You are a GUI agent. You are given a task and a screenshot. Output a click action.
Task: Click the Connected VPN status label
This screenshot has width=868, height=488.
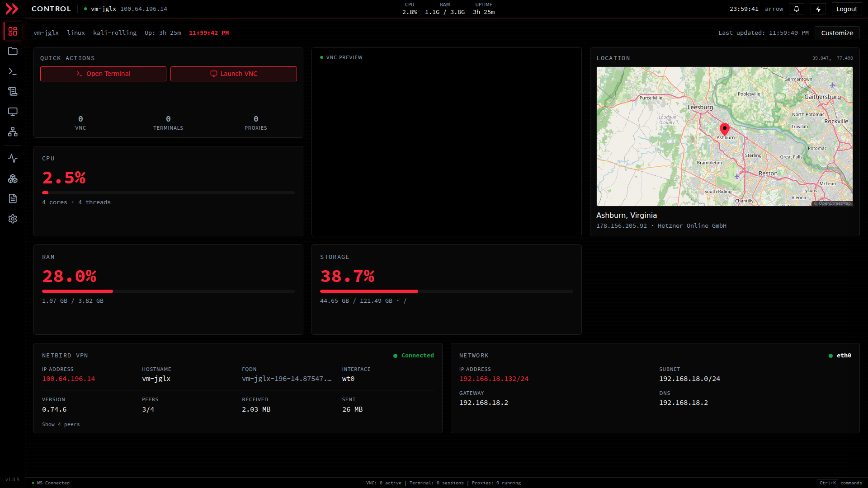pyautogui.click(x=414, y=356)
